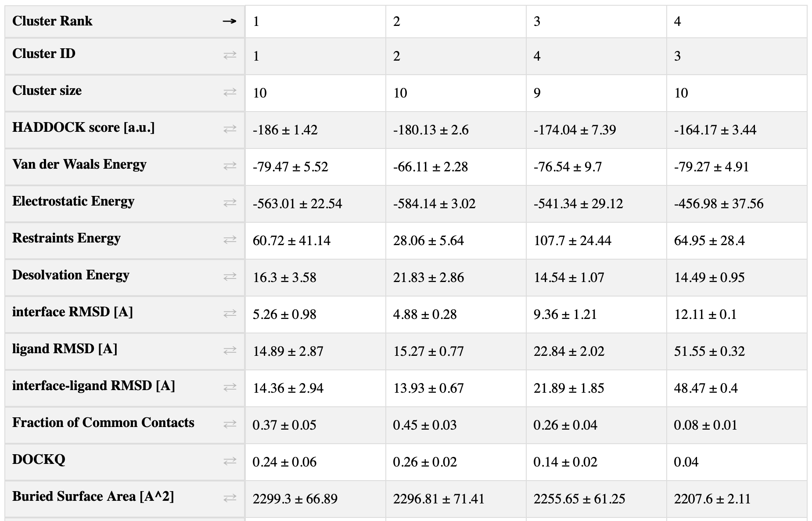The width and height of the screenshot is (812, 521).
Task: Sort by Restraints Energy swap icon
Action: click(230, 240)
